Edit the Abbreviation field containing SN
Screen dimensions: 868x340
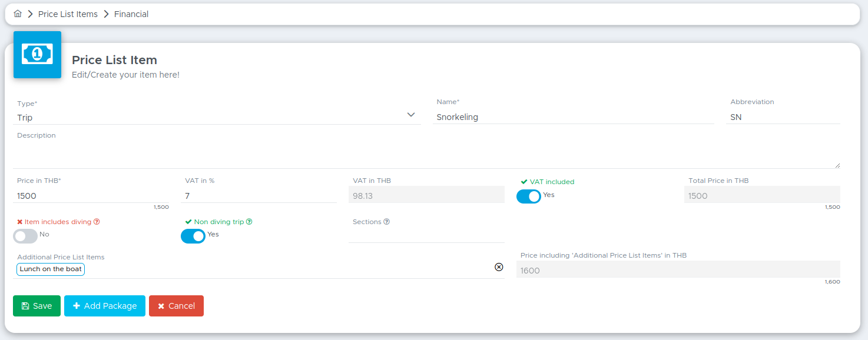tap(783, 116)
